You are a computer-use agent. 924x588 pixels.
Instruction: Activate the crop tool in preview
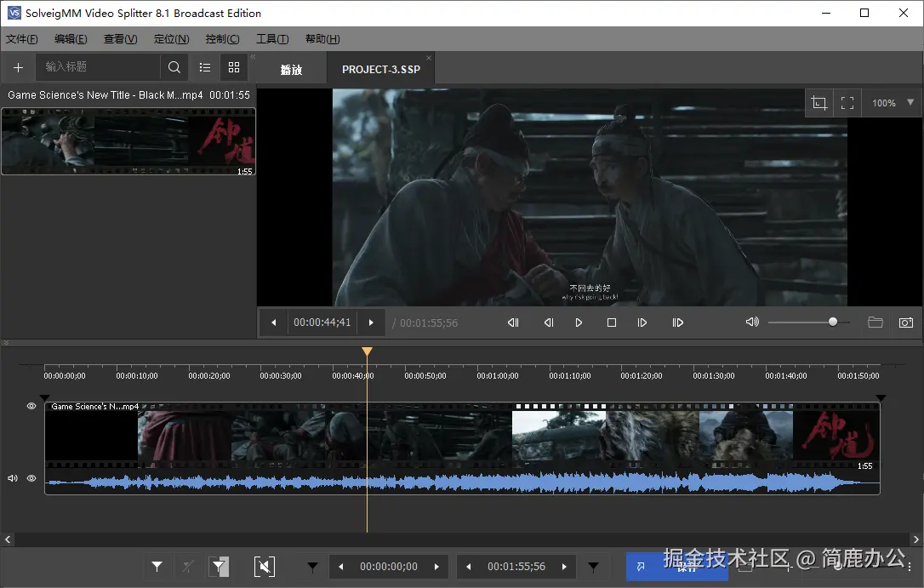tap(818, 103)
